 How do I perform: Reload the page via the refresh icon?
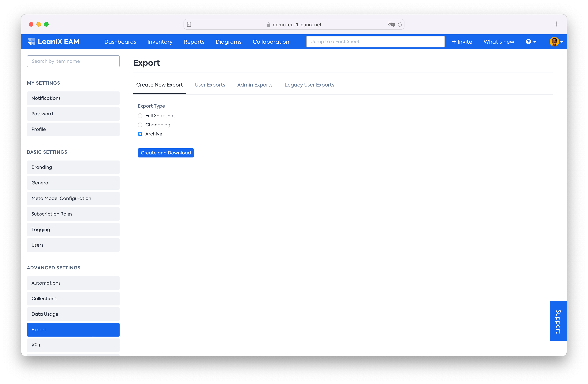[x=400, y=24]
